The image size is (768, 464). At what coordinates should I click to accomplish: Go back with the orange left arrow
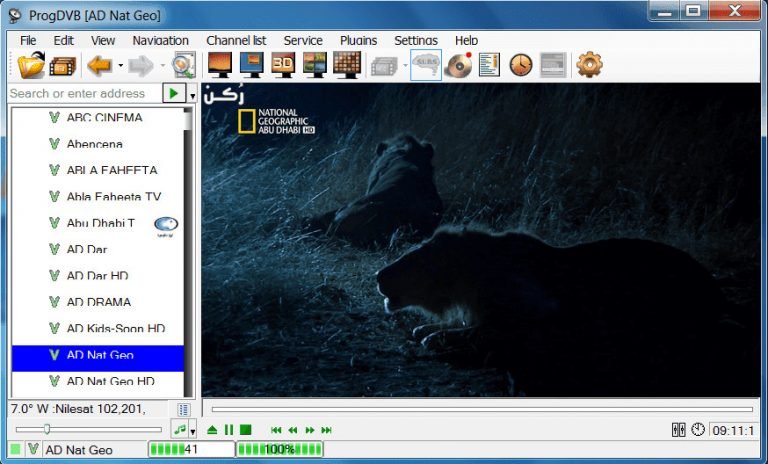pyautogui.click(x=99, y=65)
